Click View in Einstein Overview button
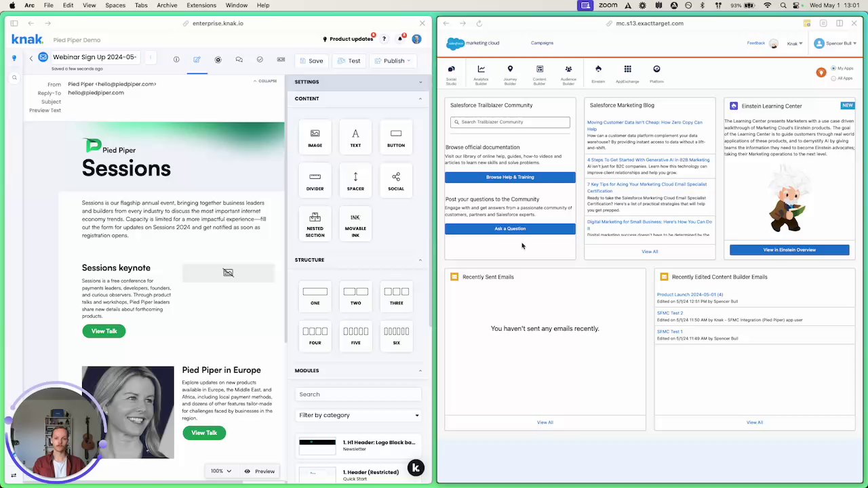This screenshot has width=868, height=488. 789,249
